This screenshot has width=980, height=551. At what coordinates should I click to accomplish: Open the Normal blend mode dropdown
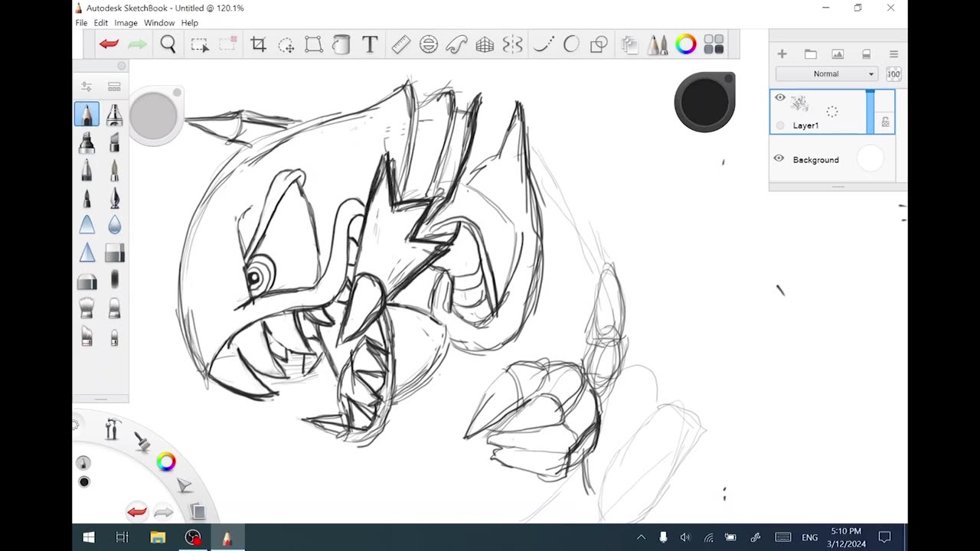[x=827, y=73]
